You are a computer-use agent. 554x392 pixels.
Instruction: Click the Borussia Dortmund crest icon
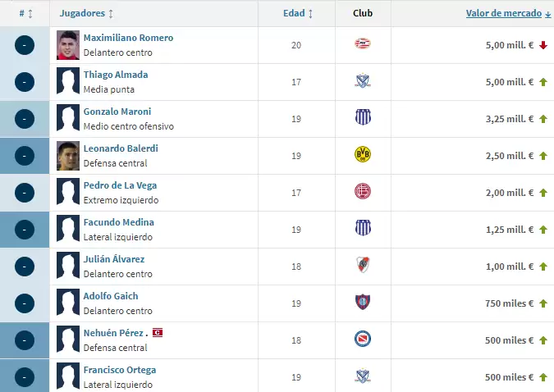pyautogui.click(x=363, y=155)
